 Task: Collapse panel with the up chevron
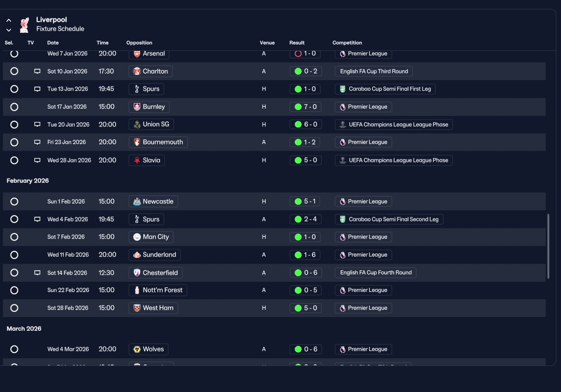(9, 20)
